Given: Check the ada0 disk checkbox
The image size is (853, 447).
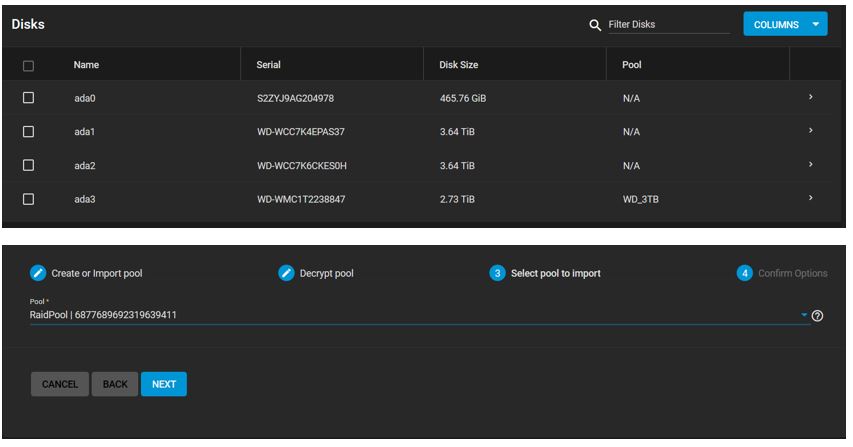Looking at the screenshot, I should 28,97.
